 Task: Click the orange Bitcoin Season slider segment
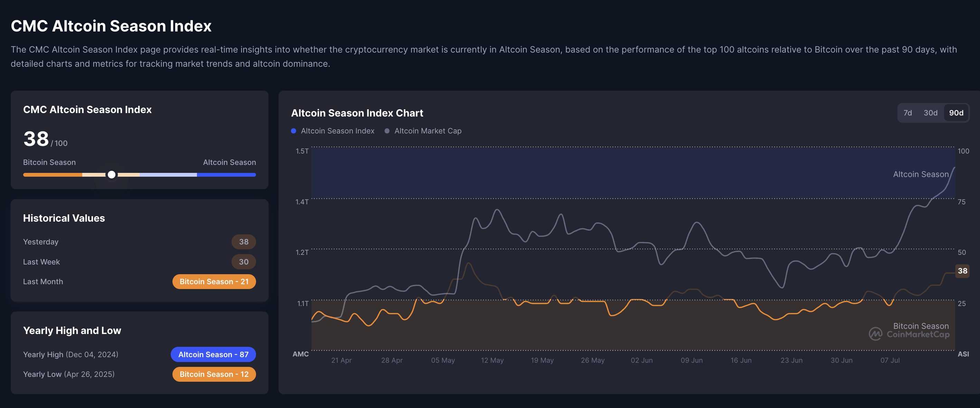[x=53, y=175]
